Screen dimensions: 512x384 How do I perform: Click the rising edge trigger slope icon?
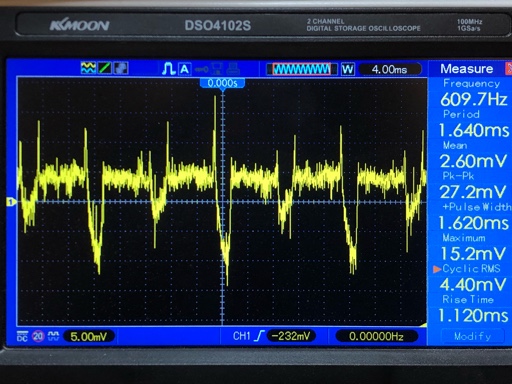[259, 336]
